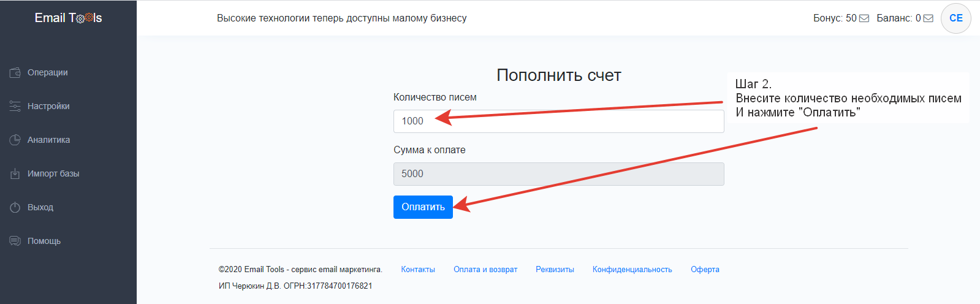Follow the Конфиденциальность footer link
This screenshot has height=304, width=980.
pos(632,270)
